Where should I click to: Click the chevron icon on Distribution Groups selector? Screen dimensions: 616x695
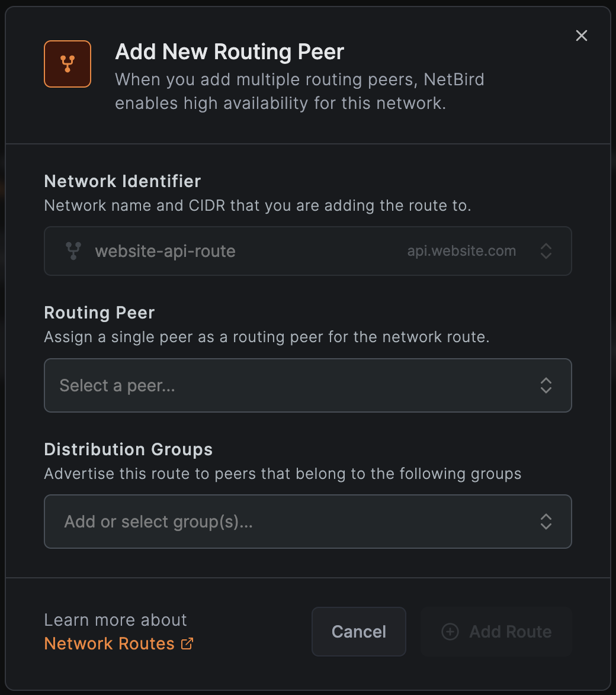coord(546,522)
